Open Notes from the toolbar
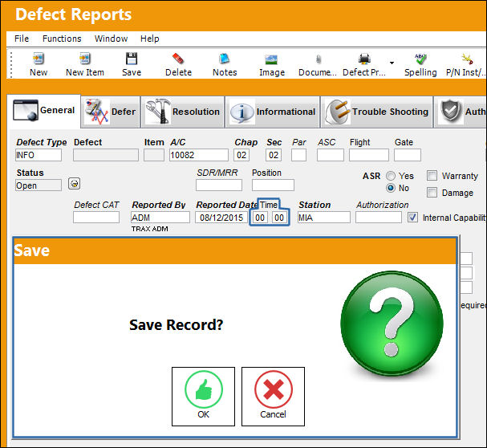The image size is (487, 448). [224, 59]
